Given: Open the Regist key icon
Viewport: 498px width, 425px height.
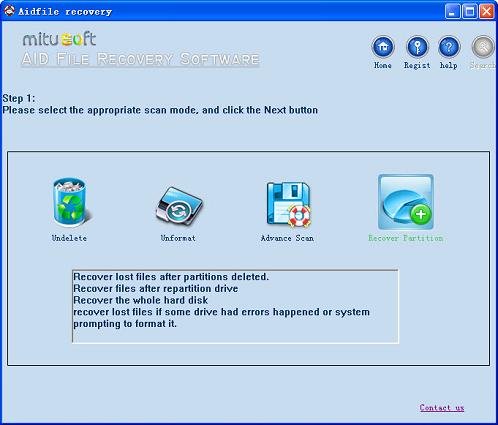Looking at the screenshot, I should [417, 47].
